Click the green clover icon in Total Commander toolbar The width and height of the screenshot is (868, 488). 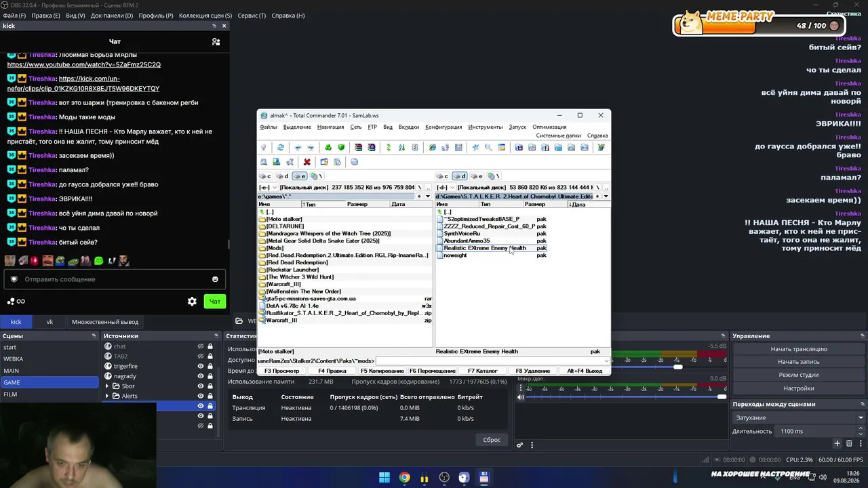pos(328,147)
